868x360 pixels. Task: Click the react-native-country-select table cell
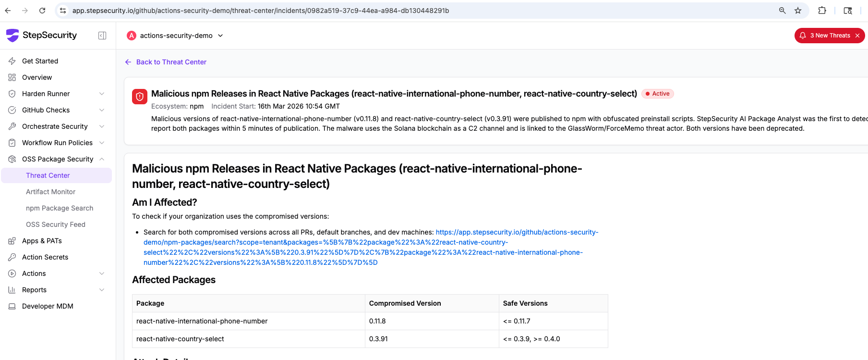(x=249, y=339)
